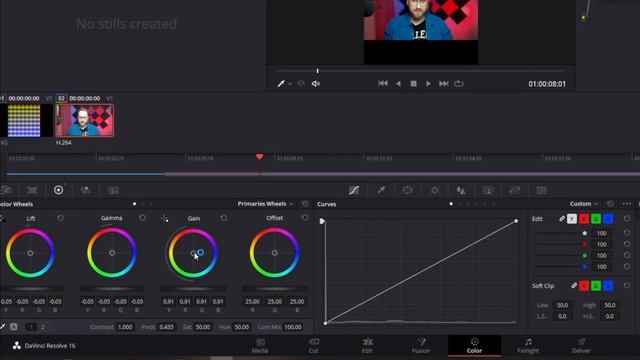Reset the Gain color wheel
The image size is (640, 360).
(x=224, y=218)
